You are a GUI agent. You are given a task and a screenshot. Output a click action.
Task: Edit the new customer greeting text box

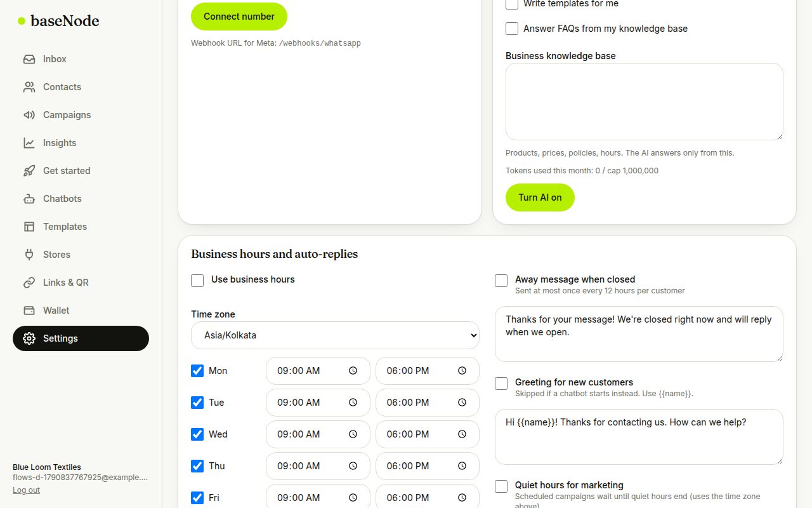[x=639, y=437]
